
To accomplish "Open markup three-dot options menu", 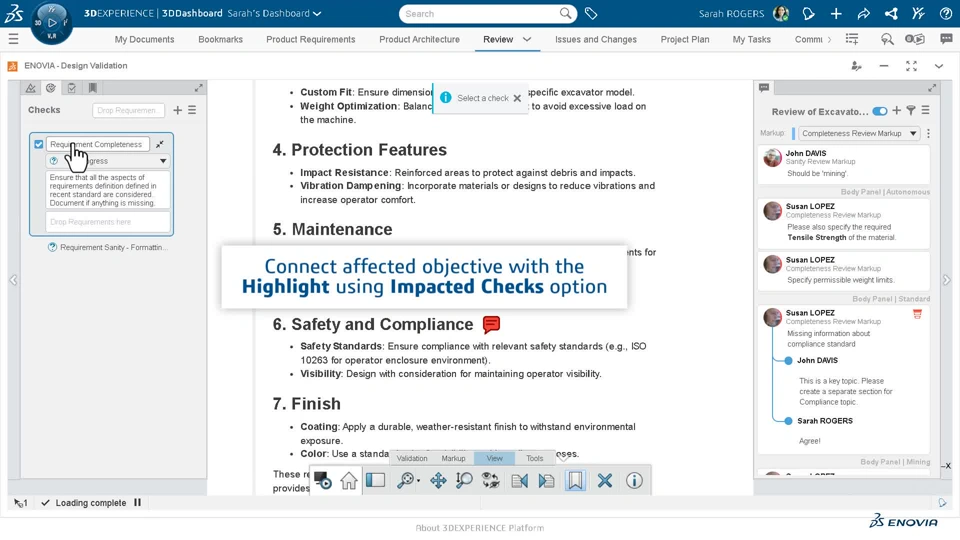I will [x=929, y=133].
